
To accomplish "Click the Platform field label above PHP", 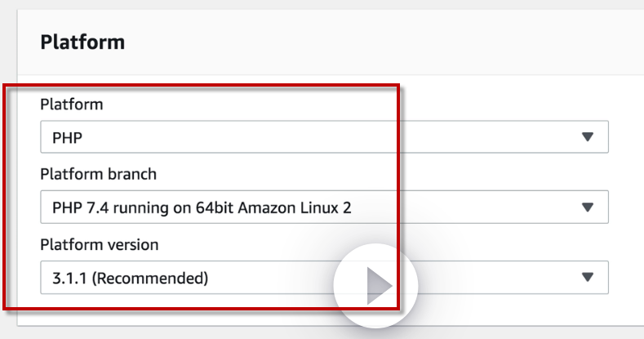I will [72, 105].
